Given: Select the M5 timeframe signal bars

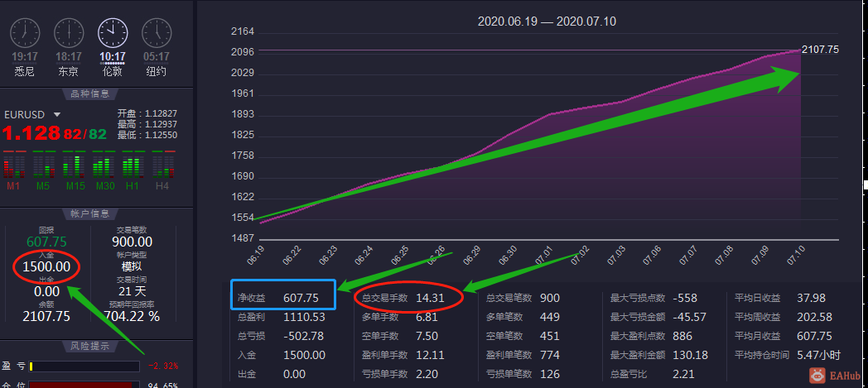Looking at the screenshot, I should pyautogui.click(x=43, y=164).
